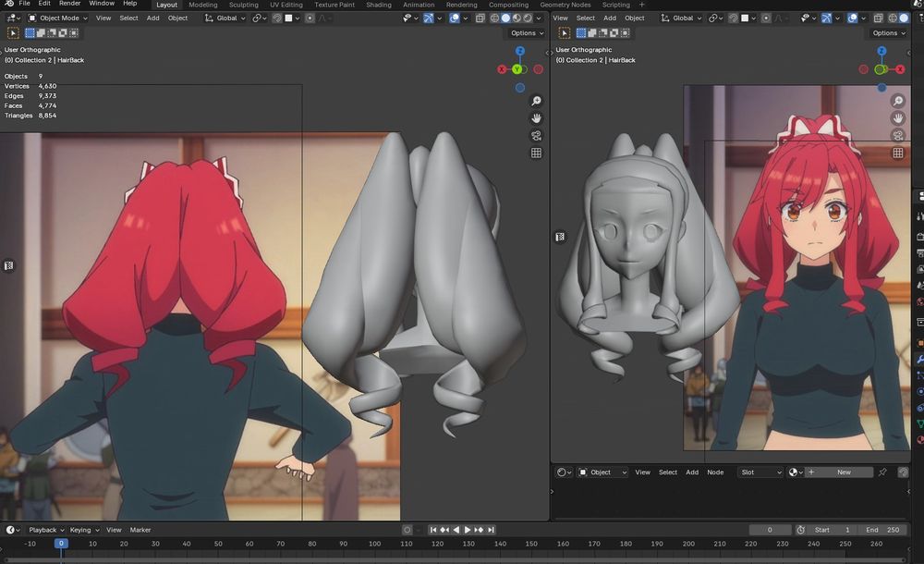Open the Render menu

click(69, 4)
